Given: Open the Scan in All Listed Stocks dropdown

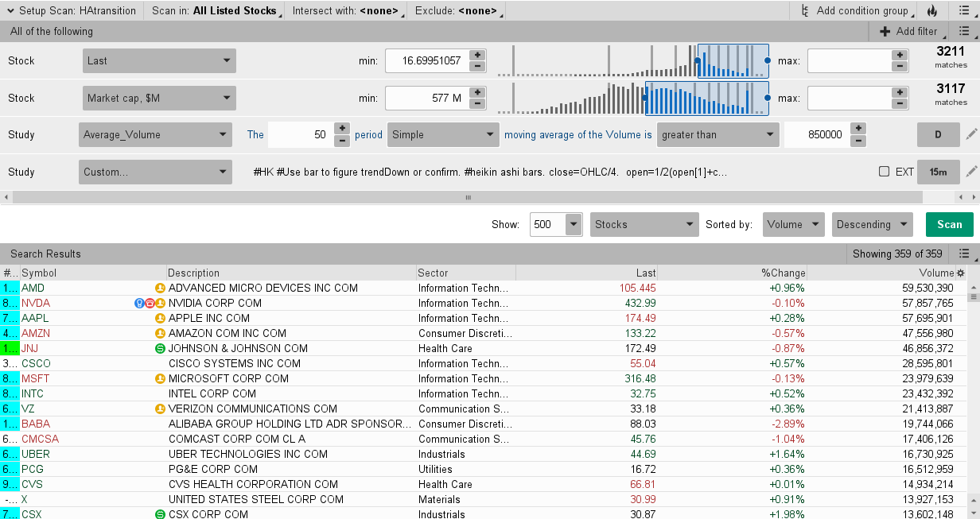Looking at the screenshot, I should [215, 10].
